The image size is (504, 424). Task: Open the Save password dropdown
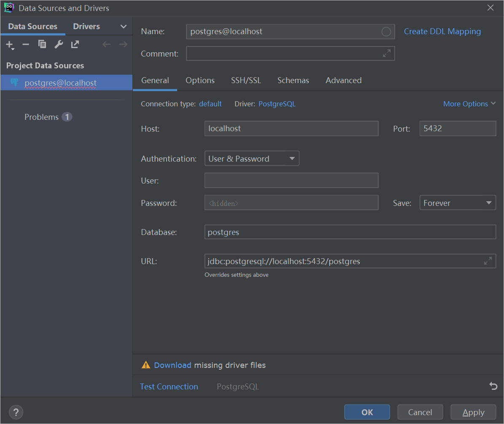(x=458, y=203)
